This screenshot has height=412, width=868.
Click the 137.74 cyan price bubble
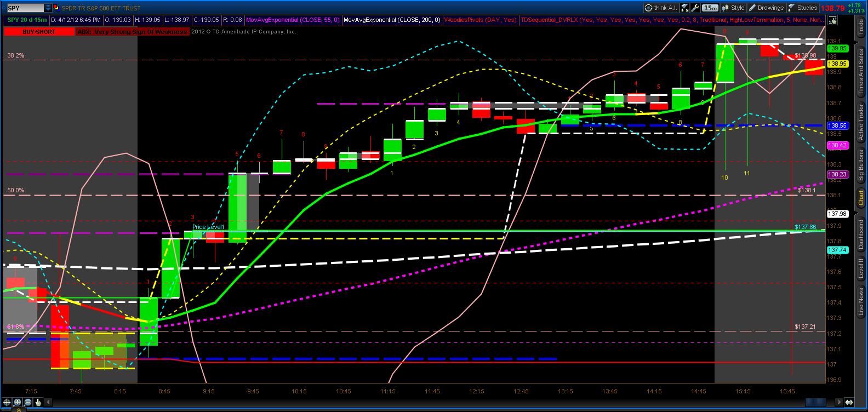coord(838,250)
